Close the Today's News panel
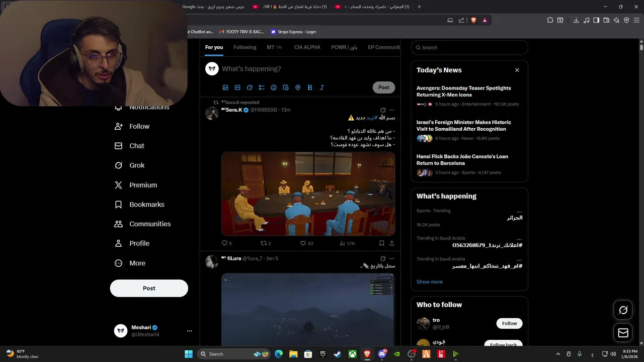 (x=517, y=70)
